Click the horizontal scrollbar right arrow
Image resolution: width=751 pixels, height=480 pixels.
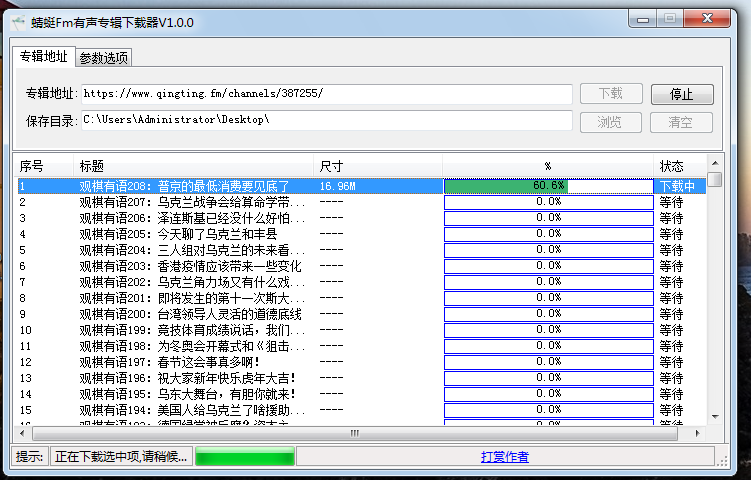pyautogui.click(x=699, y=434)
